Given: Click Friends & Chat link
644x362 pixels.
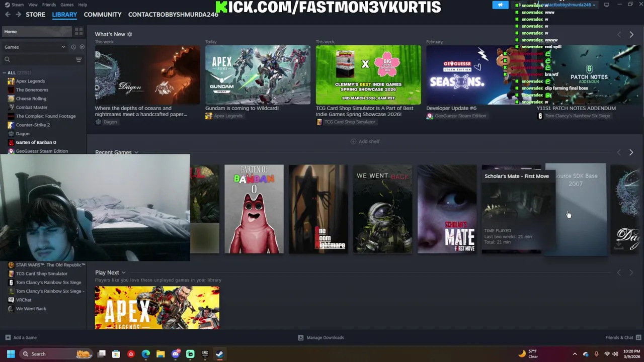Looking at the screenshot, I should point(619,338).
